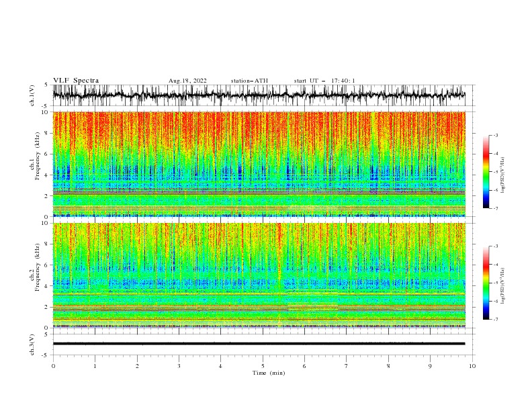Screen dimensions: 532x411
Task: Click the ch.1 spectrogram plot
Action: pos(259,164)
